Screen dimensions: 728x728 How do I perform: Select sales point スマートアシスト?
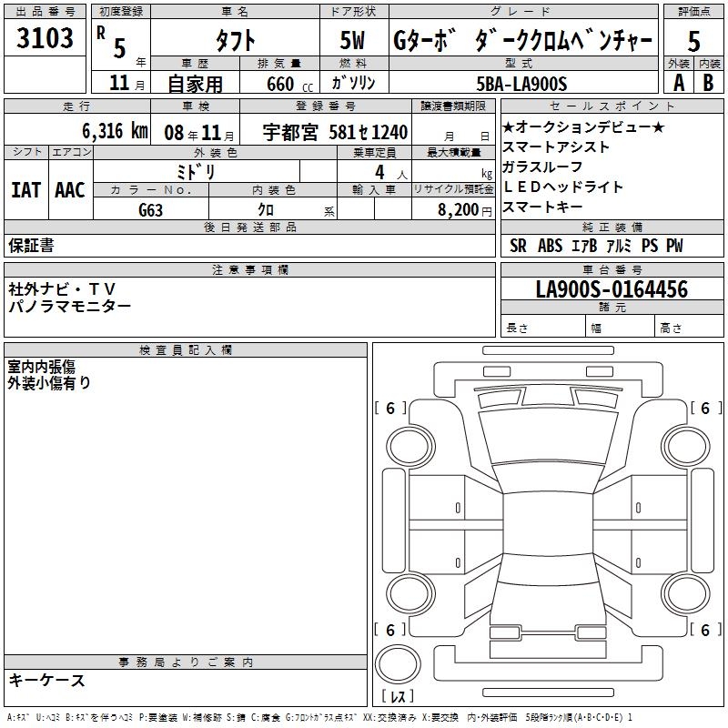(x=556, y=147)
